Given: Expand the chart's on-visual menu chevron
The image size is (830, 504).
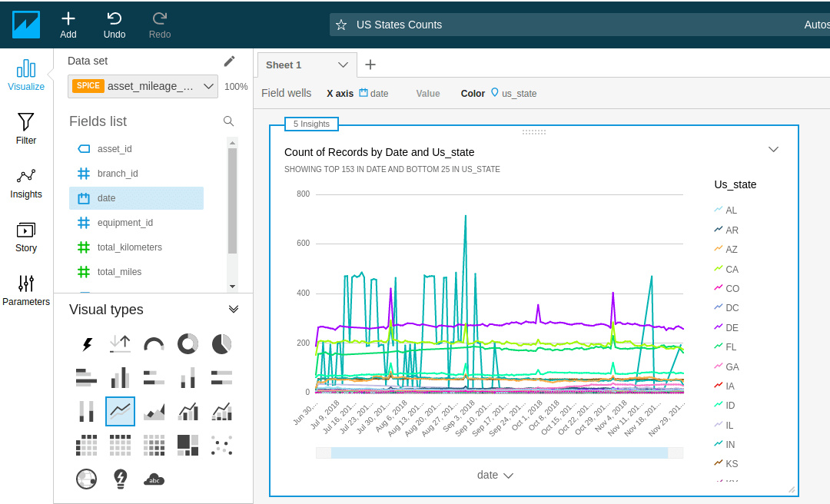Looking at the screenshot, I should [x=773, y=149].
